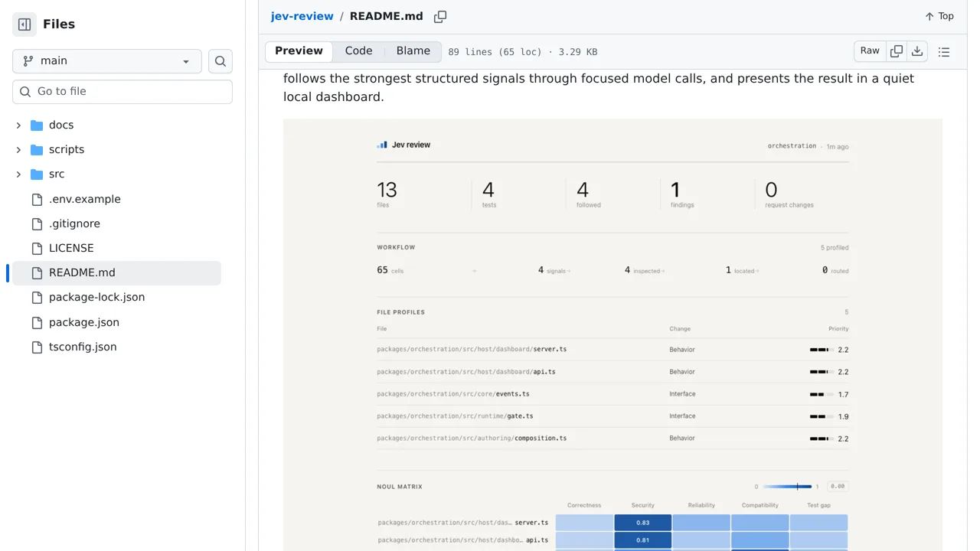Viewport: 980px width, 551px height.
Task: Open the .env.example file
Action: [x=85, y=199]
